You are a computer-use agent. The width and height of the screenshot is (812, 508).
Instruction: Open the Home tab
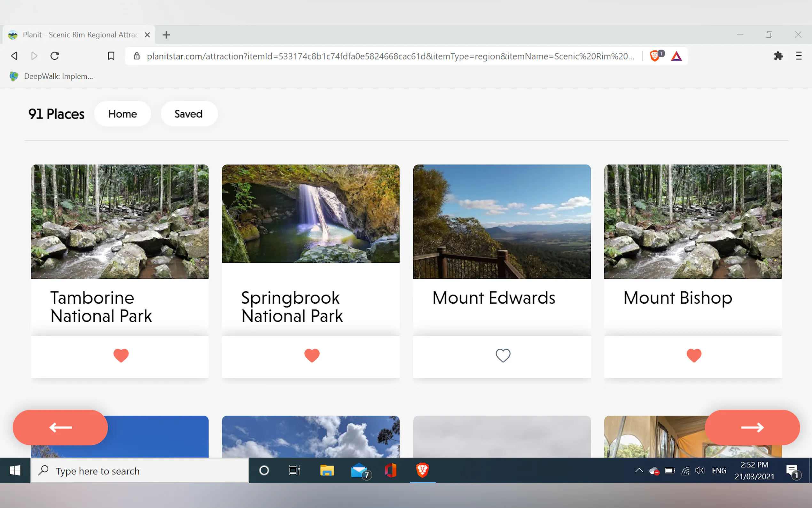[122, 114]
